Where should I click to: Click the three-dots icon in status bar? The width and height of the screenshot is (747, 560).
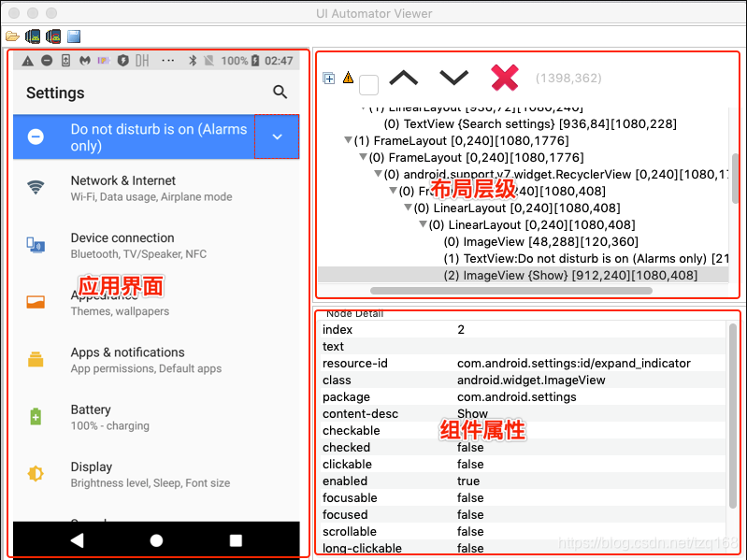pos(167,61)
